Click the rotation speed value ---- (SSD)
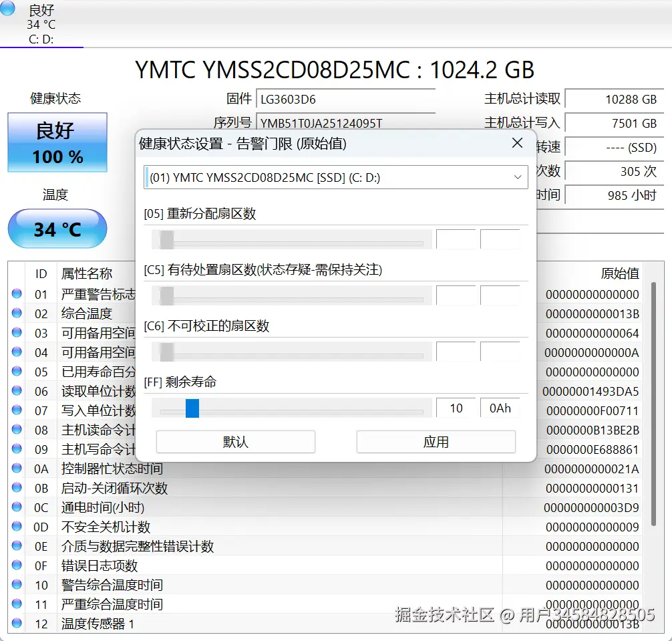 615,147
